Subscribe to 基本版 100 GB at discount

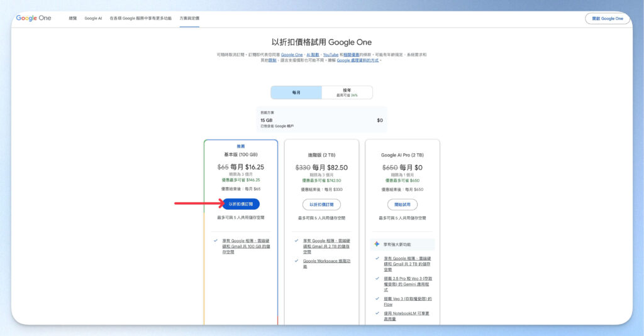click(x=241, y=204)
